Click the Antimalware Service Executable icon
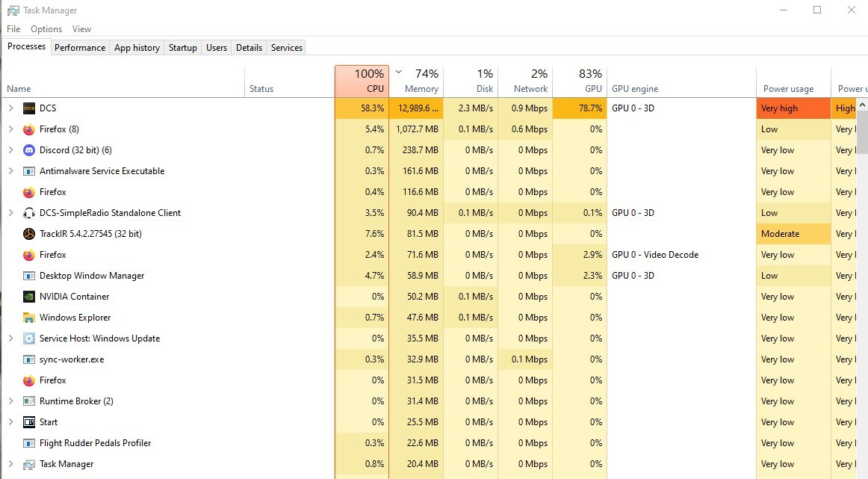The width and height of the screenshot is (868, 479). 29,171
